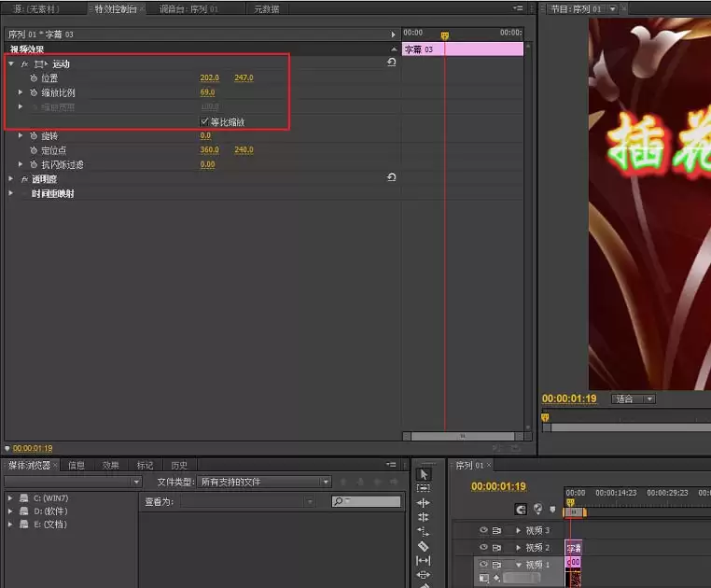Expand the 透明度 effect properties

click(11, 178)
